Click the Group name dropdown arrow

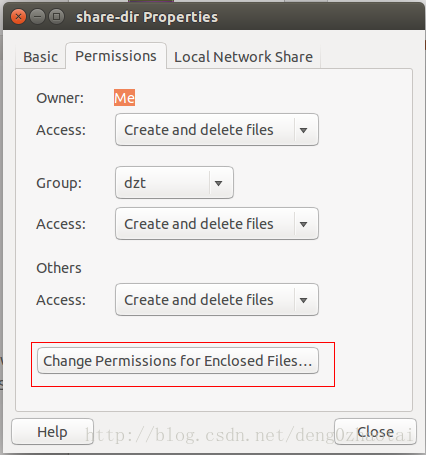click(218, 183)
